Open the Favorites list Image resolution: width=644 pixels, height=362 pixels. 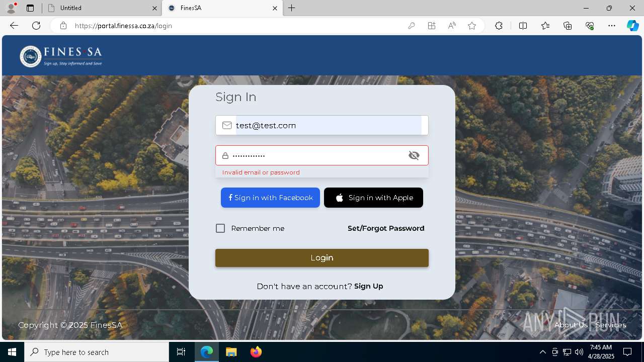coord(545,26)
